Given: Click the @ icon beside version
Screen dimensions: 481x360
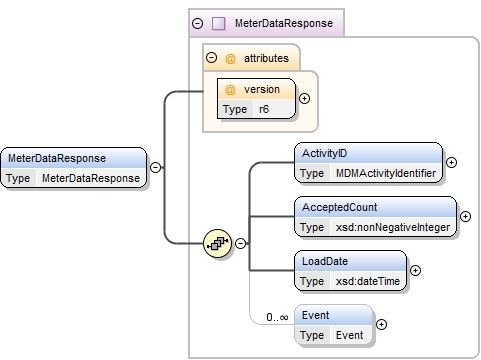Looking at the screenshot, I should (x=230, y=89).
